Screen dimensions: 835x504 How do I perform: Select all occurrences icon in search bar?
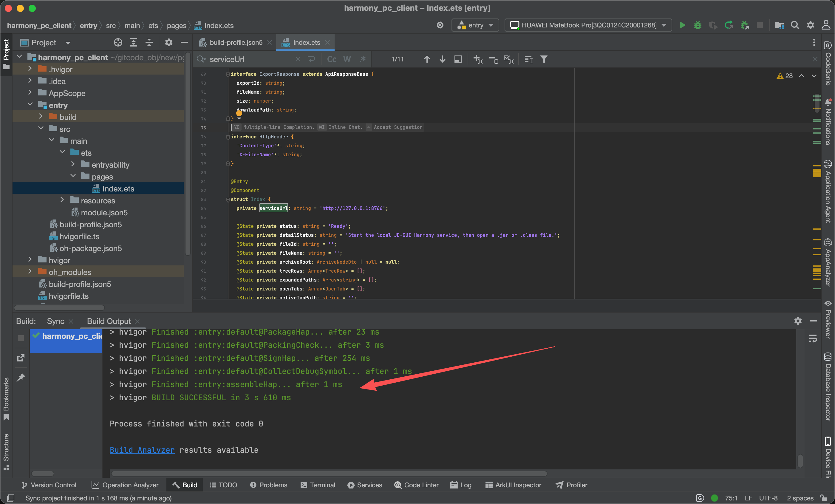[x=509, y=59]
